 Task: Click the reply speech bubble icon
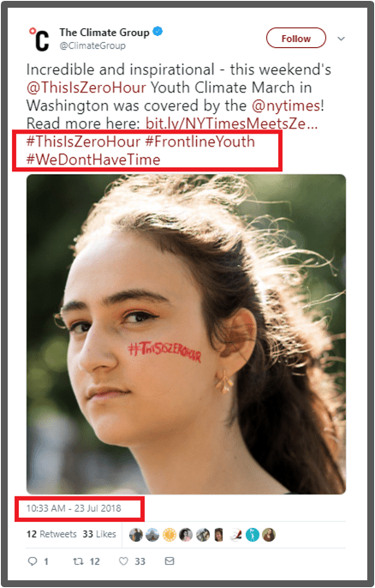33,561
